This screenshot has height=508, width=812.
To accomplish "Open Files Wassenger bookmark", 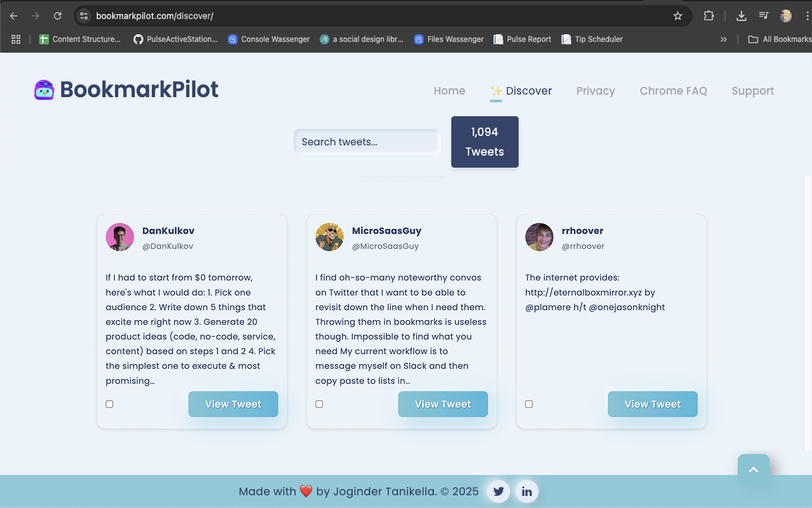I will pyautogui.click(x=449, y=39).
